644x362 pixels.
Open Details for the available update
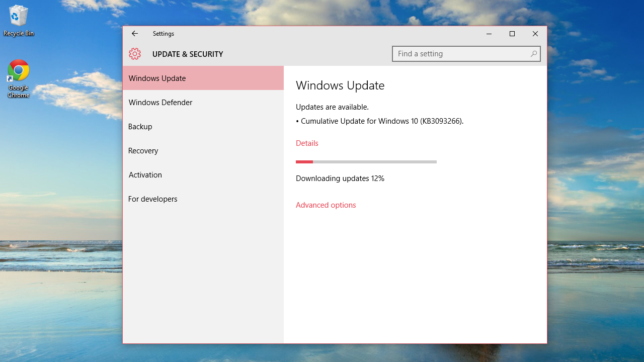(307, 143)
